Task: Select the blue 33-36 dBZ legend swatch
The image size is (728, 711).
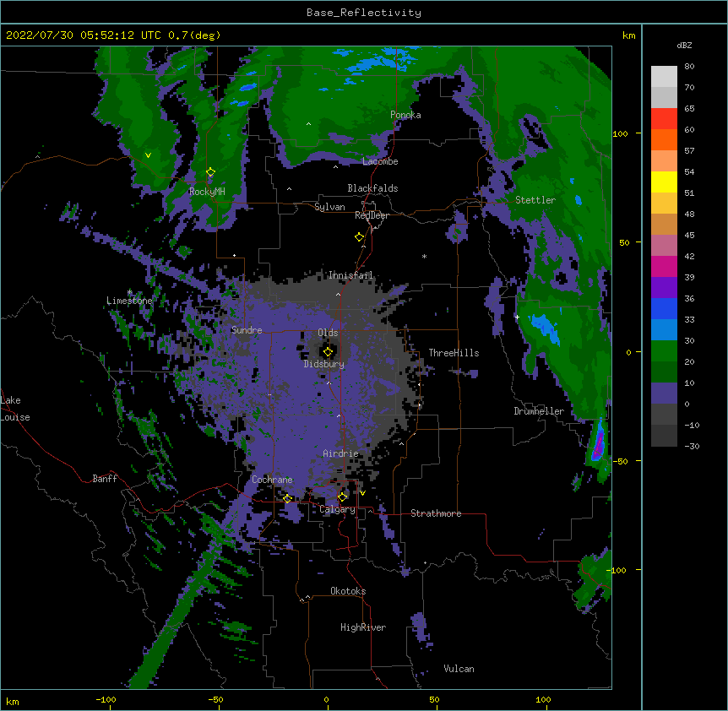Action: pos(664,308)
